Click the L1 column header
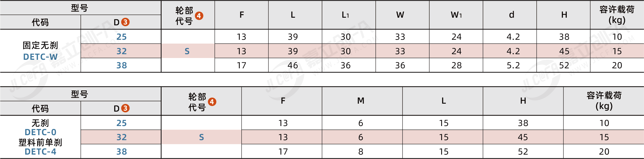Viewport: 644px width, 159px height. point(345,15)
